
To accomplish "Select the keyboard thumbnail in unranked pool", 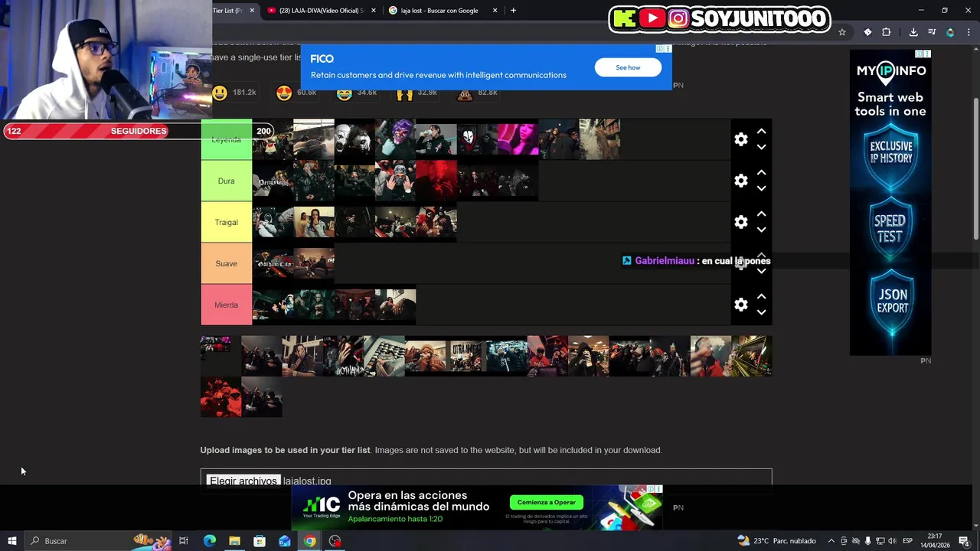I will click(384, 356).
